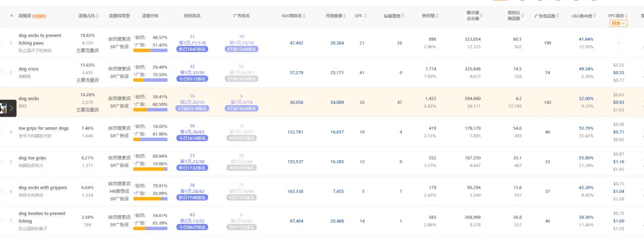Click the 昨日17:32排名 natural rank badge
This screenshot has height=236, width=644.
[192, 168]
